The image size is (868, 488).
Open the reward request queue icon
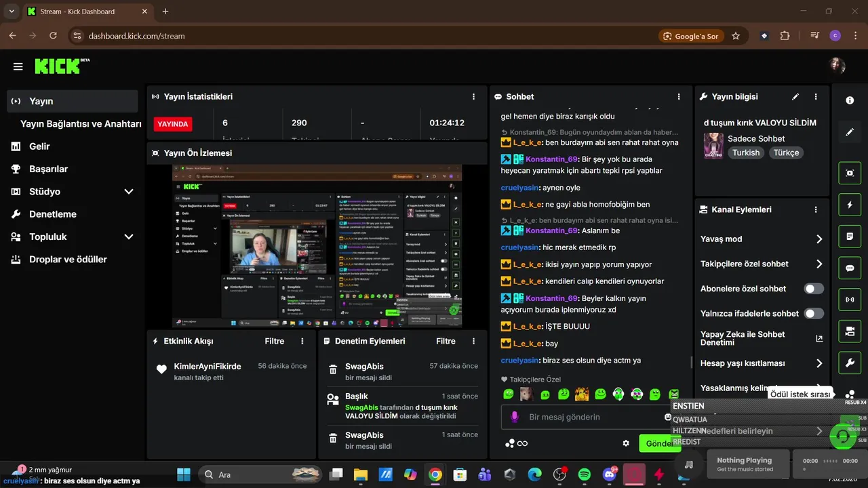point(850,394)
